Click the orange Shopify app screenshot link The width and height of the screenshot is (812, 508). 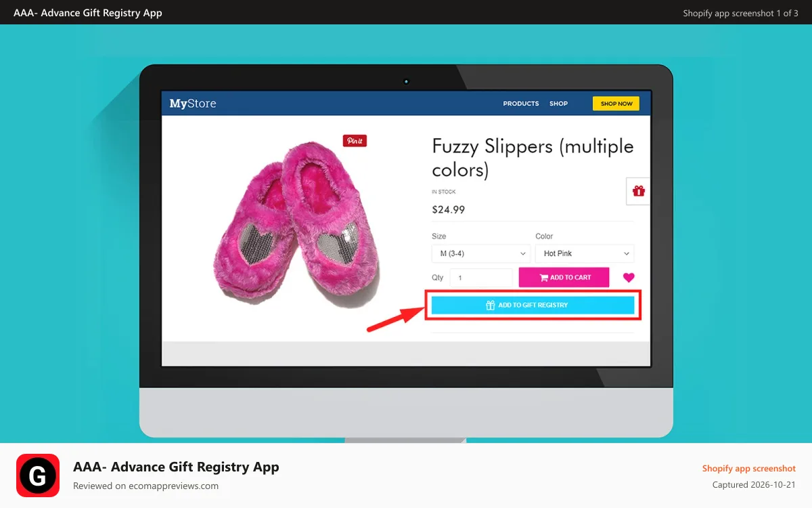[x=749, y=469]
